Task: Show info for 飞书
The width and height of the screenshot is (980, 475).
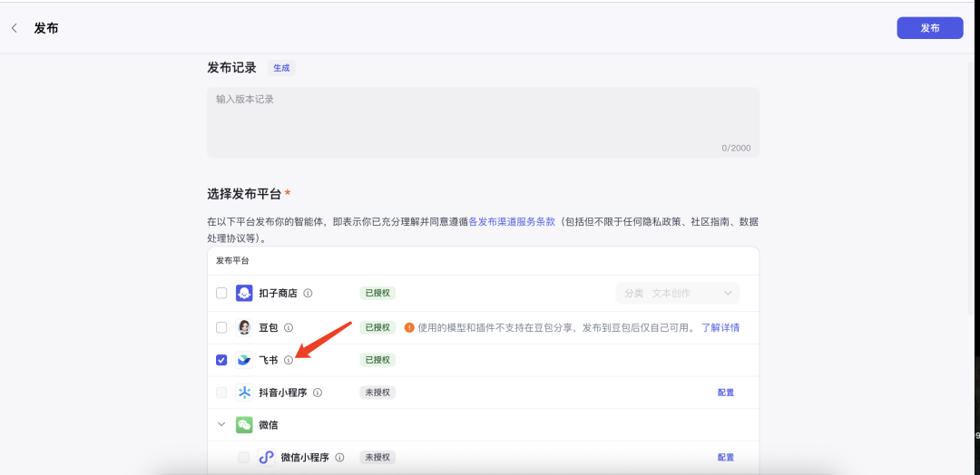Action: [289, 360]
